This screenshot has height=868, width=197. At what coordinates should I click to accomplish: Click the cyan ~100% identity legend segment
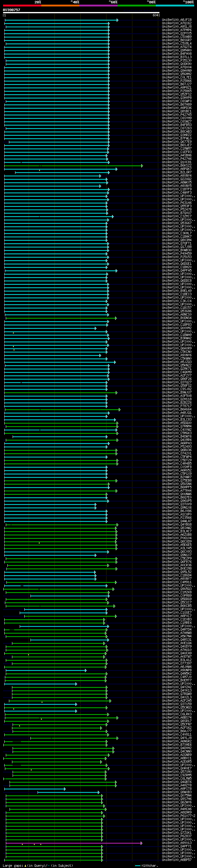point(175,6)
